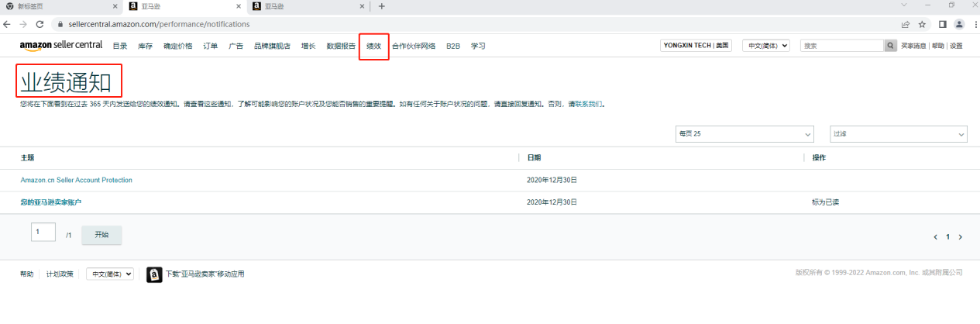Click the share page icon in address bar
980x324 pixels.
click(x=906, y=24)
